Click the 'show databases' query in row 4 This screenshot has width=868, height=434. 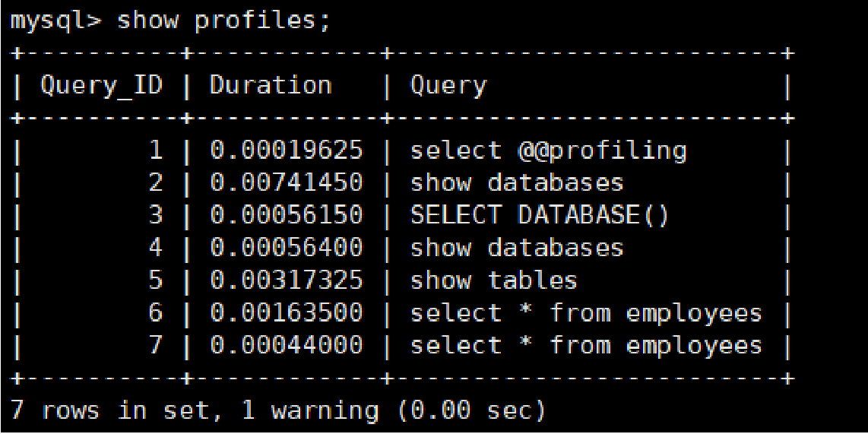point(517,248)
